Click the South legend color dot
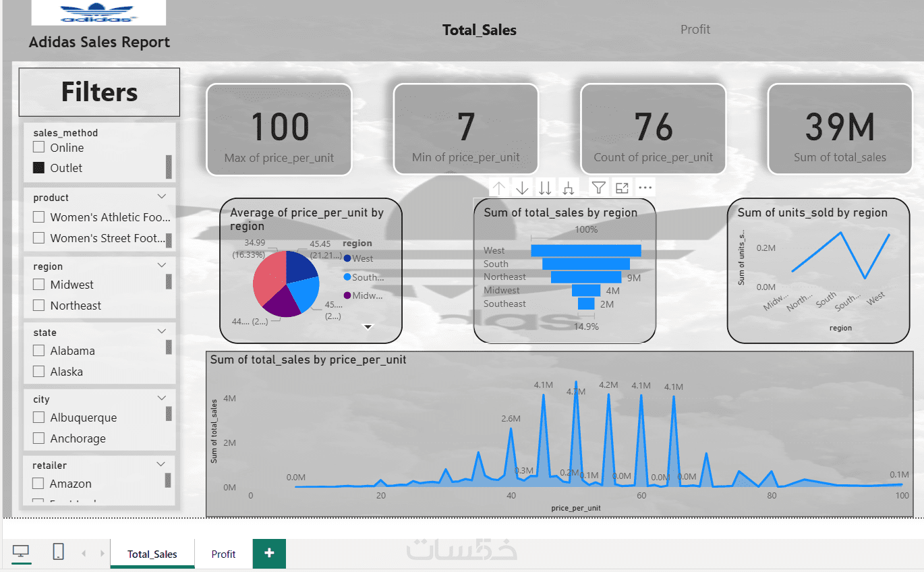Screen dimensions: 924x572 point(347,277)
